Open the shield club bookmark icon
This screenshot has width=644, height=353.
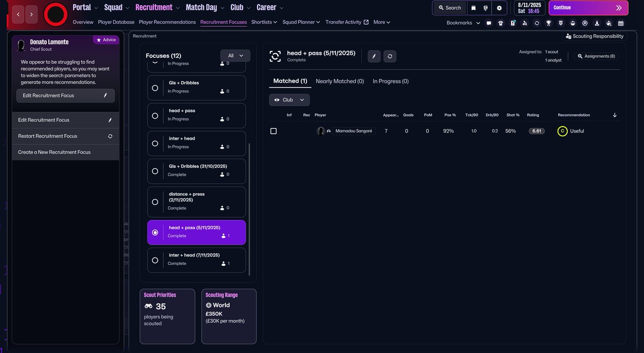coord(561,23)
